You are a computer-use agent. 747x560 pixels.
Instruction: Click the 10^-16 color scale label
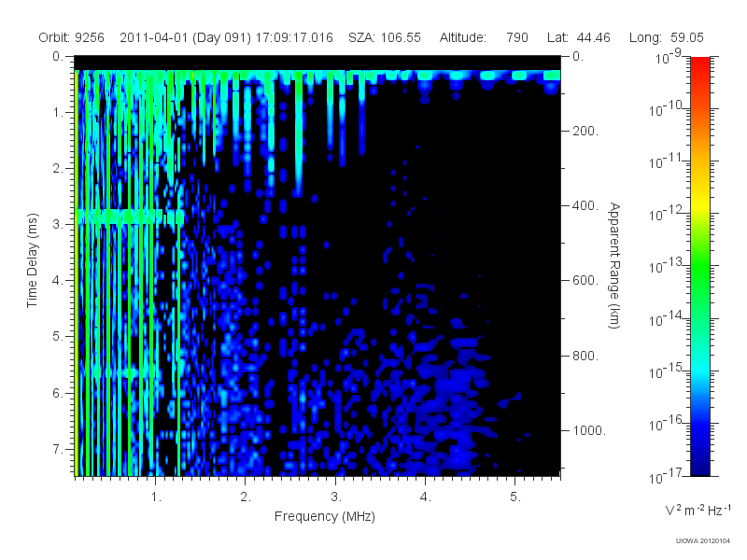(667, 424)
